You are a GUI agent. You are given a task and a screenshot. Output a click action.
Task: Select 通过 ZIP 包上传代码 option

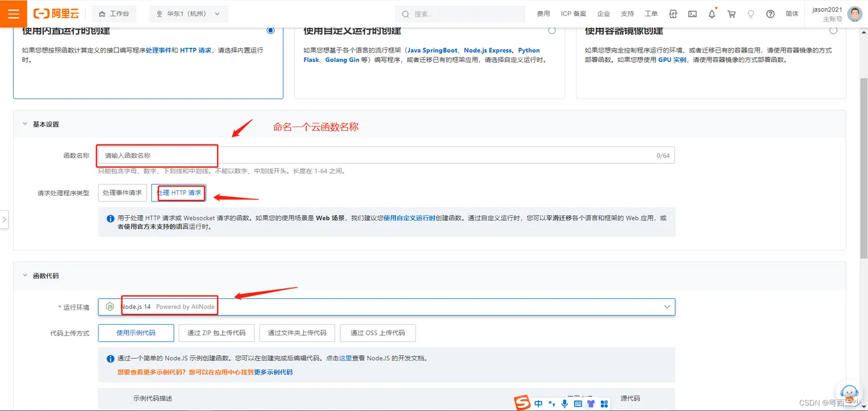(216, 333)
